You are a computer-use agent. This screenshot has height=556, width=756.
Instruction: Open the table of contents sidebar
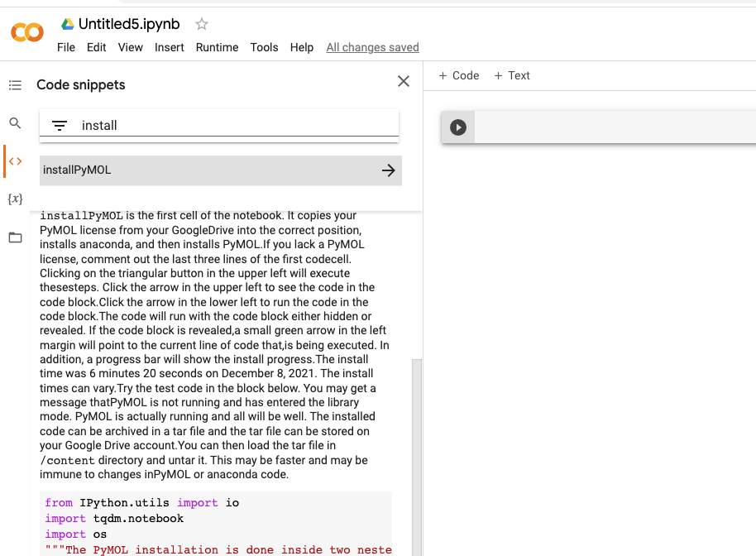(15, 85)
